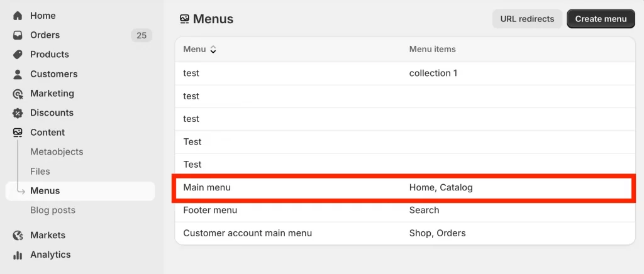644x274 pixels.
Task: Click the Orders count badge 25
Action: pyautogui.click(x=142, y=35)
